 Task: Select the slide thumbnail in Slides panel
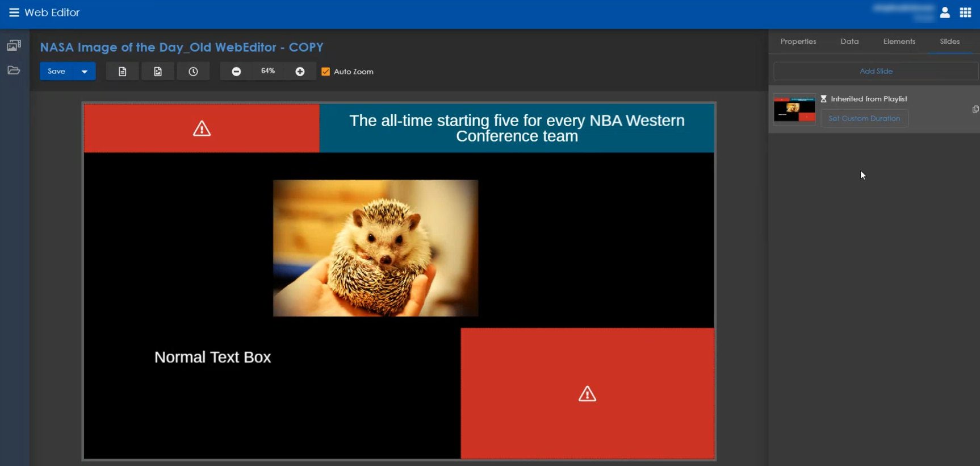[794, 109]
